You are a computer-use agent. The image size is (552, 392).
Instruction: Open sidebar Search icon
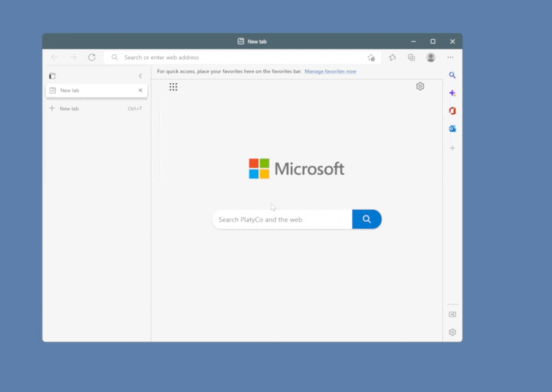pos(453,75)
